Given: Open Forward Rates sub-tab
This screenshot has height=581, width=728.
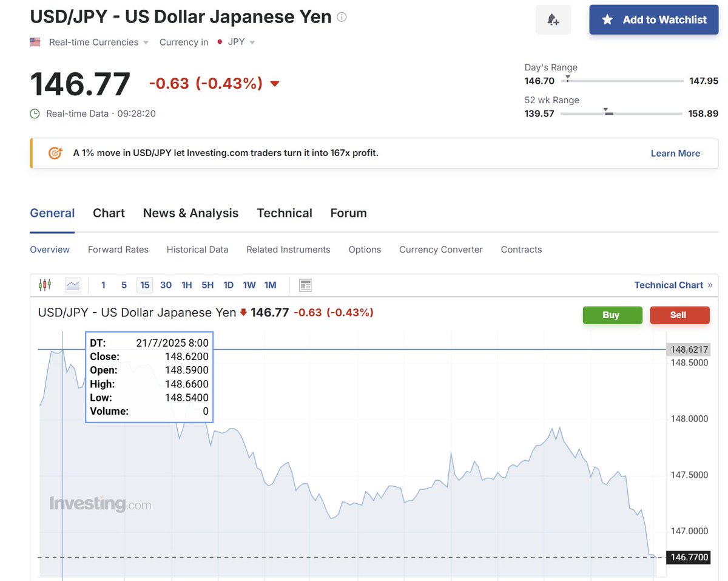Looking at the screenshot, I should [x=118, y=250].
